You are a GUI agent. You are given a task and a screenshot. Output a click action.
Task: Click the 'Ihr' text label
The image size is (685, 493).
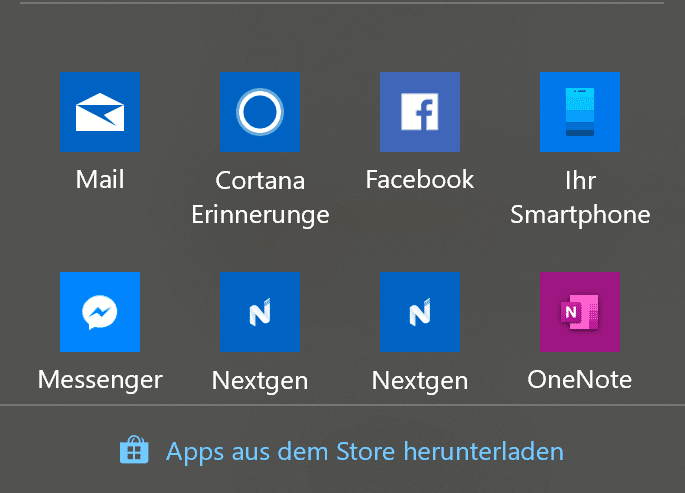point(580,180)
